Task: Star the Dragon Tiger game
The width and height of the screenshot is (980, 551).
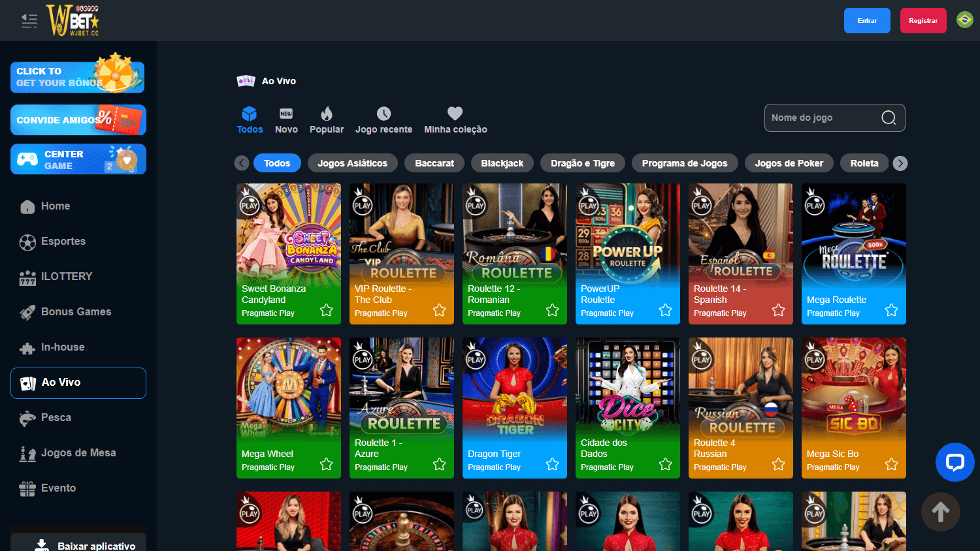Action: (x=552, y=464)
